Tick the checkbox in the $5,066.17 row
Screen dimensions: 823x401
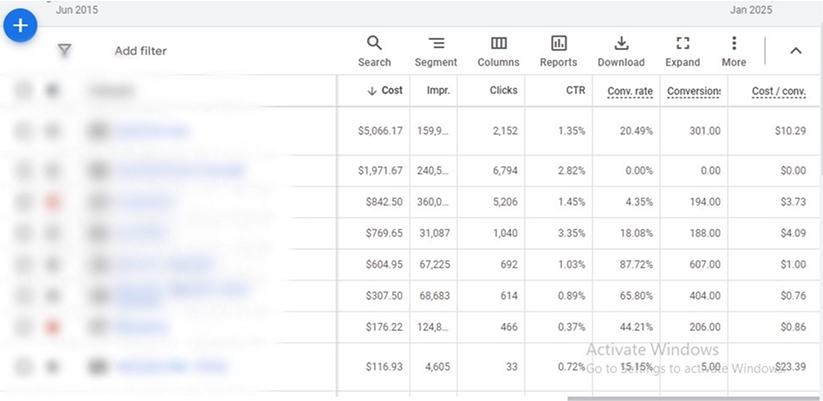(24, 130)
